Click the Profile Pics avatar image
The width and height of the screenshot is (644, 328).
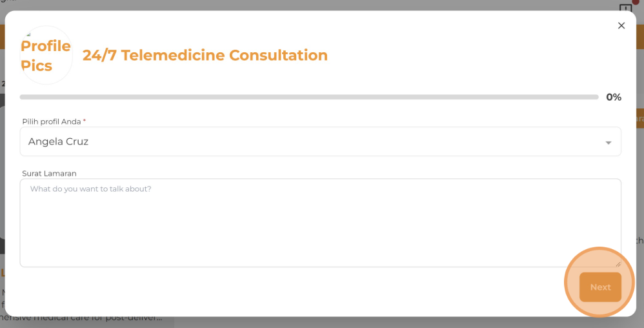(46, 56)
